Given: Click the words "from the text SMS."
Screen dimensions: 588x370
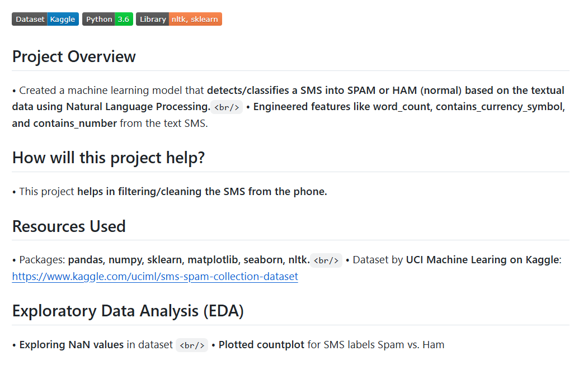Looking at the screenshot, I should point(163,124).
